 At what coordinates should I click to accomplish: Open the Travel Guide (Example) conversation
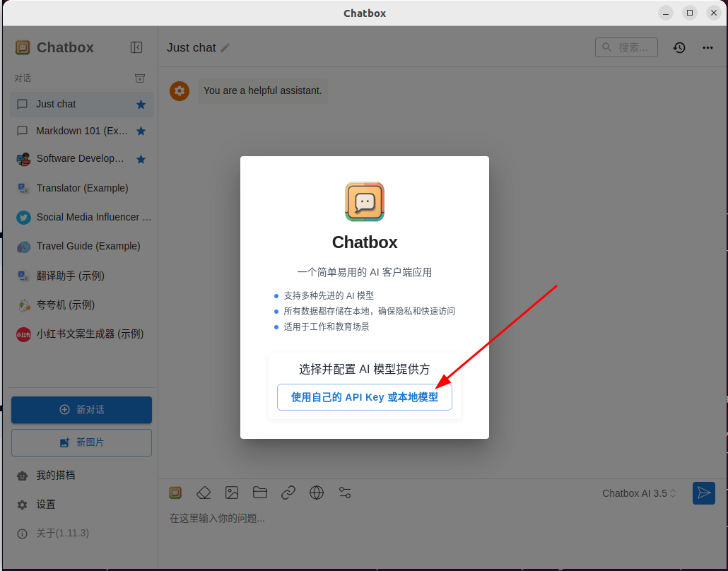click(x=82, y=247)
